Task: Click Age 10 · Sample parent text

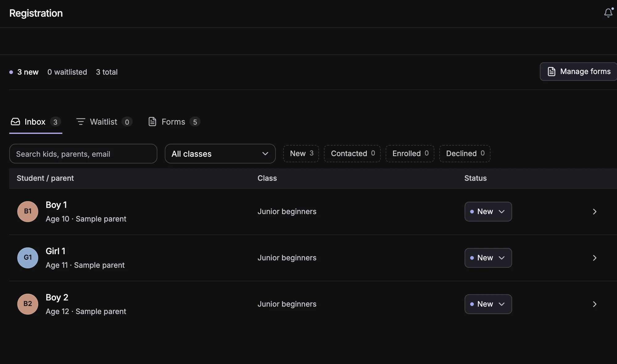Action: point(86,219)
